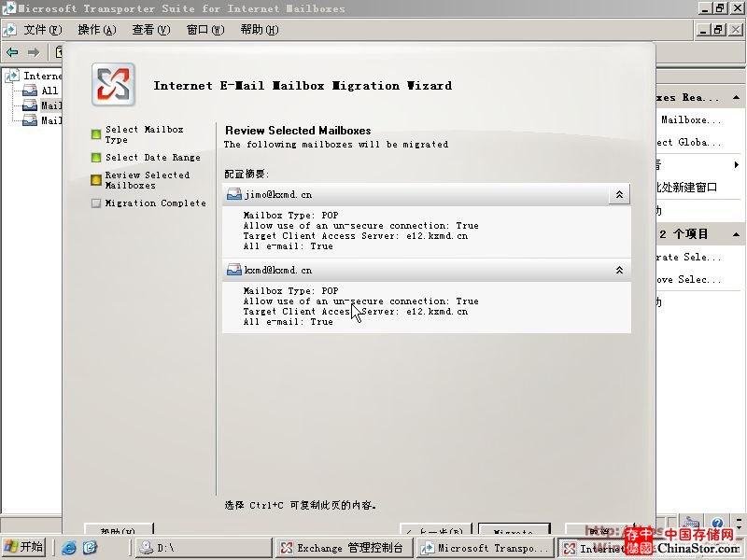747x560 pixels.
Task: Click "All e-mail: True" under jimo@kxmd.cn
Action: coord(289,246)
